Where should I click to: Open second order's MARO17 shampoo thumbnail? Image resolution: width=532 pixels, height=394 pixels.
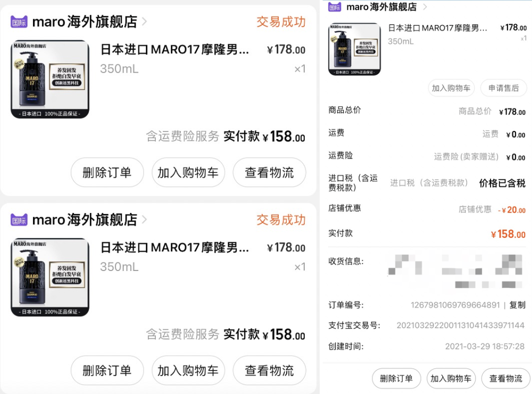(50, 277)
